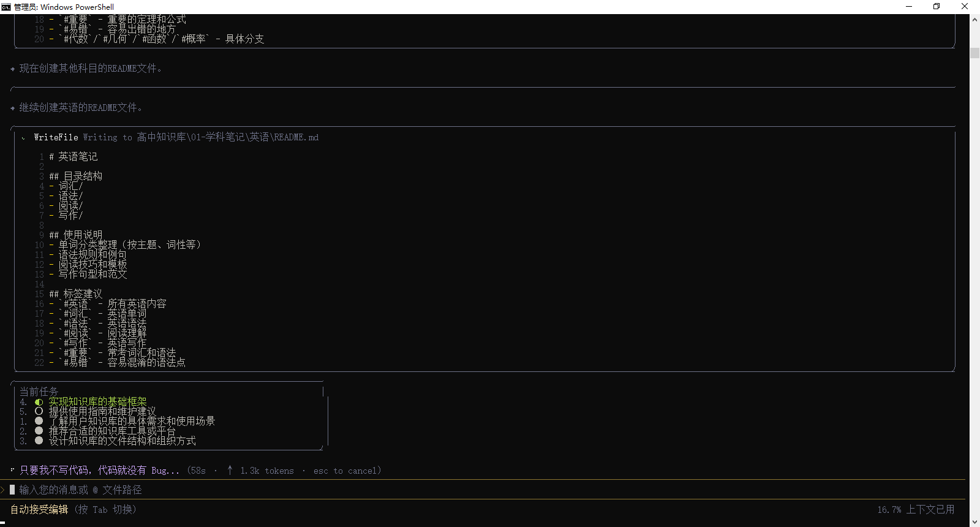Click the '1.3k tokens' counter
This screenshot has height=527, width=980.
click(267, 471)
